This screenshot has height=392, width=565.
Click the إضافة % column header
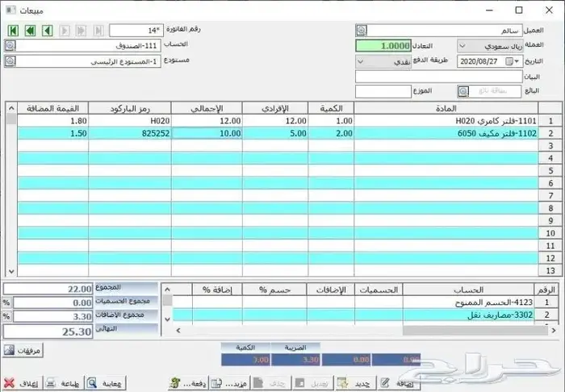(217, 290)
